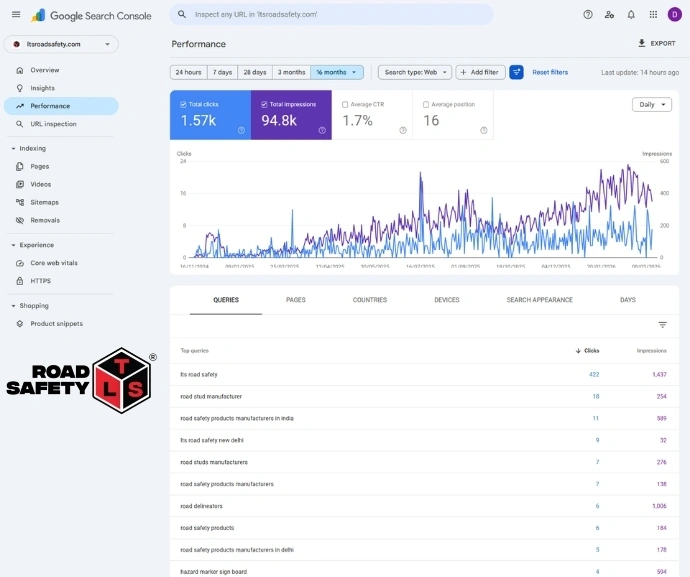Click the Add filter button
690x577 pixels.
click(x=480, y=72)
